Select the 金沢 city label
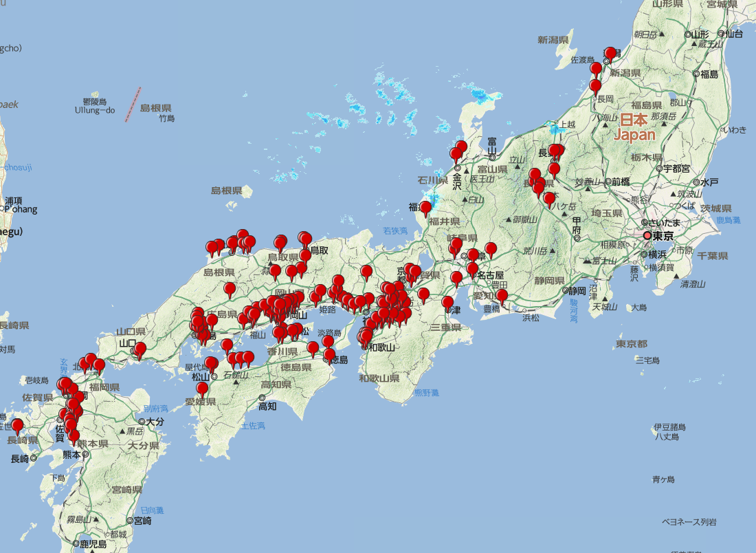 pyautogui.click(x=457, y=182)
